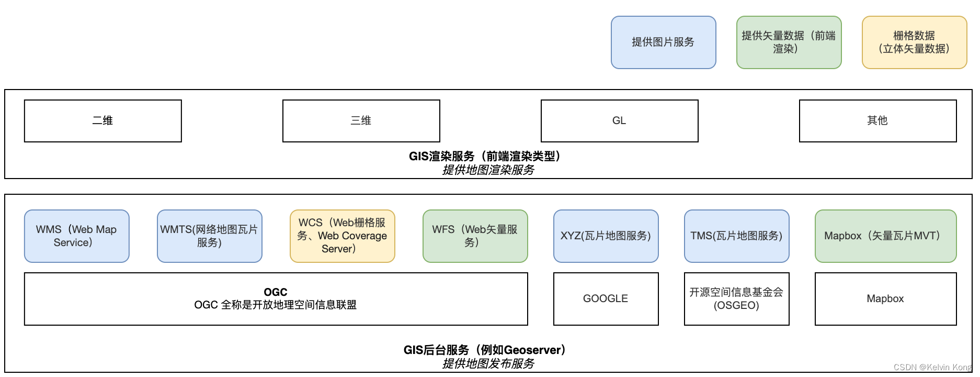Click the white Mapbox provider box
This screenshot has height=377, width=980.
click(x=886, y=299)
